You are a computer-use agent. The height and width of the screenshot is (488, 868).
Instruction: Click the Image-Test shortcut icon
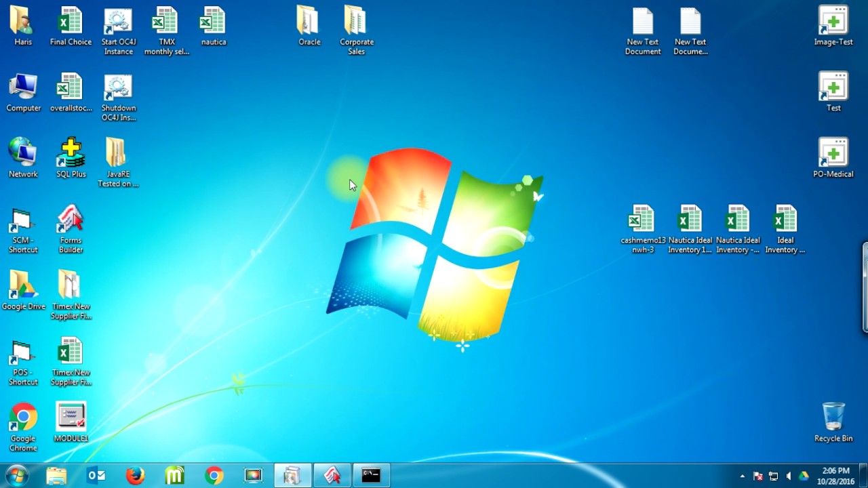833,26
